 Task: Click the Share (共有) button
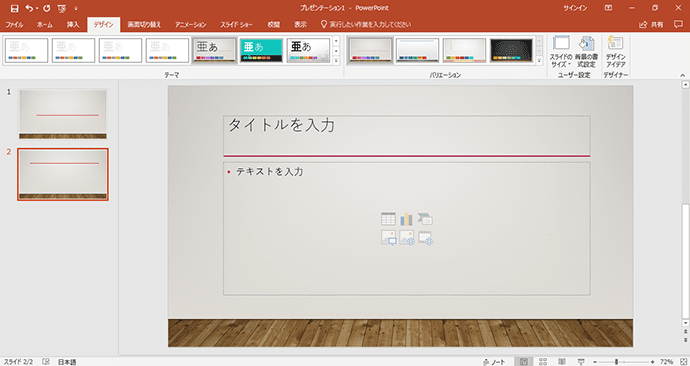652,25
